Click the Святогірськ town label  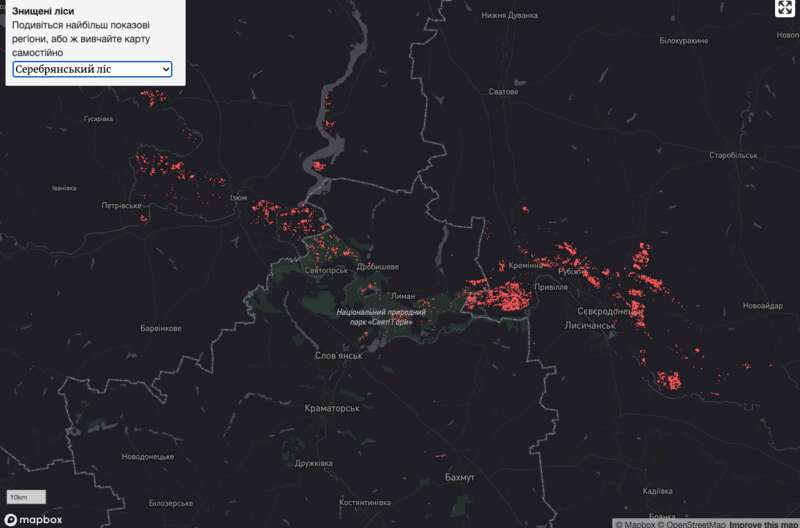coord(326,270)
